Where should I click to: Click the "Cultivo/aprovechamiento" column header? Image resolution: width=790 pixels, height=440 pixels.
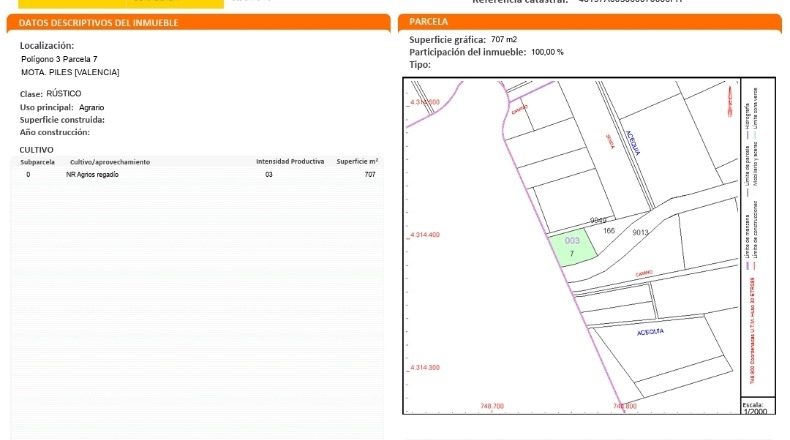[110, 162]
